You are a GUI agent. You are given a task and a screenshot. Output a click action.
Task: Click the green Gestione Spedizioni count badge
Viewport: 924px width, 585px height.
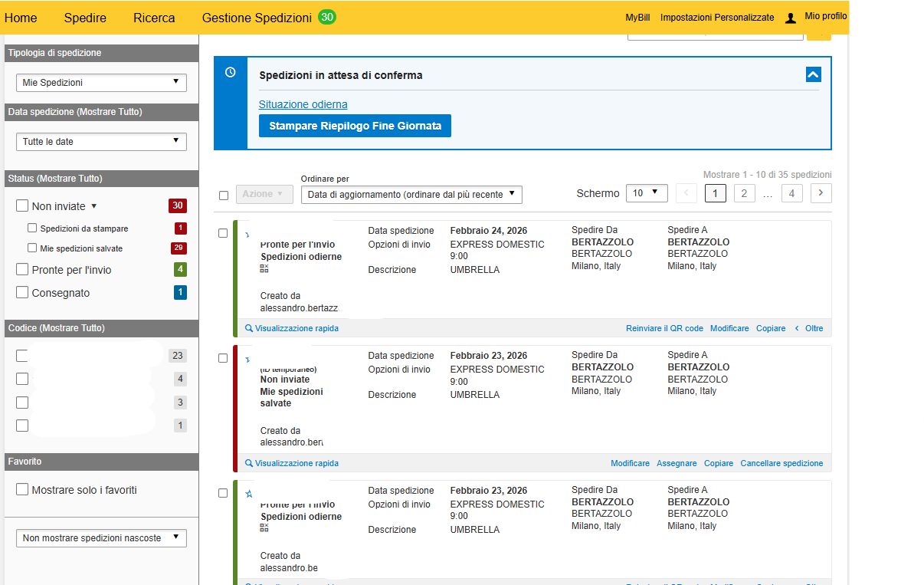click(x=327, y=17)
